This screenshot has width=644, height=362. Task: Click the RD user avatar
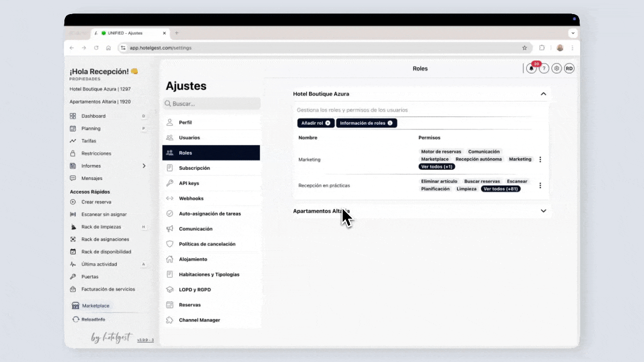tap(569, 69)
